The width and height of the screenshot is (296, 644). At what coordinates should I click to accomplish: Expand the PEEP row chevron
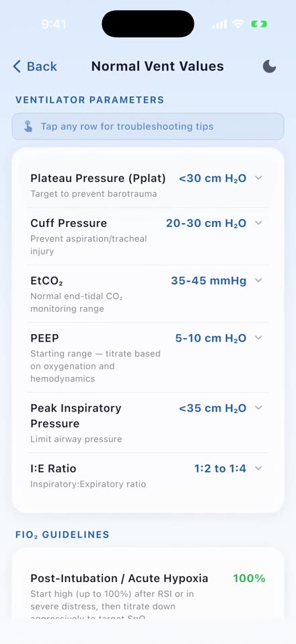[x=258, y=337]
